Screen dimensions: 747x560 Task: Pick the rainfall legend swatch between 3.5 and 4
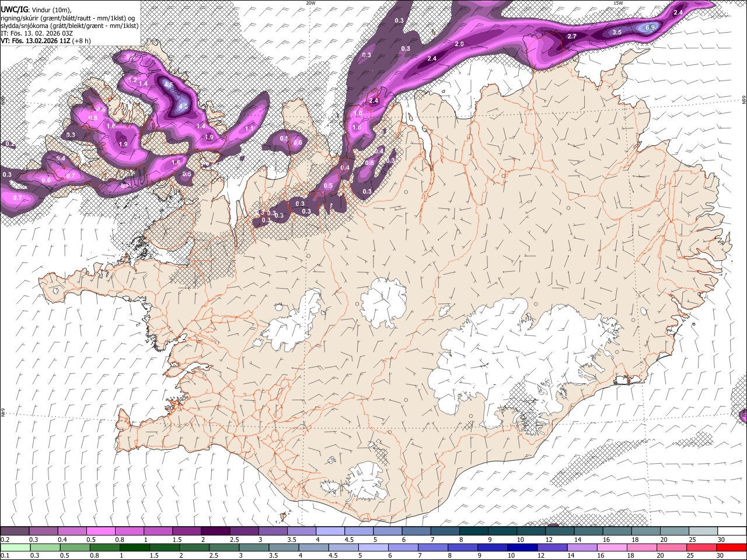coord(284,548)
